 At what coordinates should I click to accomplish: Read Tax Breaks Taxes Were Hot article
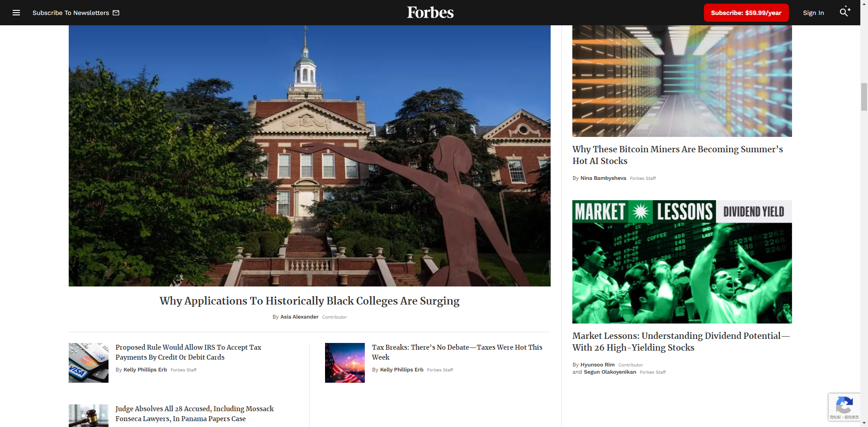point(457,352)
